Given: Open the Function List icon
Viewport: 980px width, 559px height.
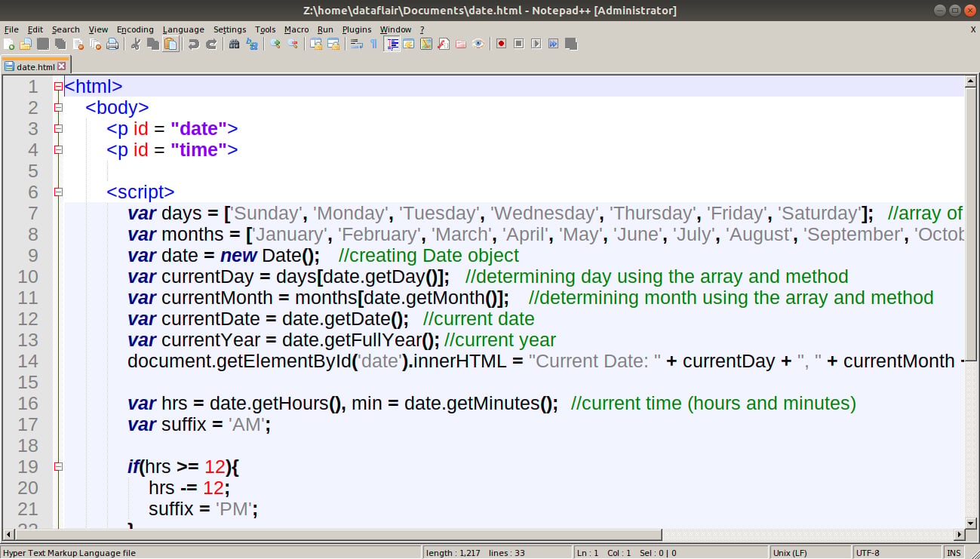Looking at the screenshot, I should click(x=444, y=44).
